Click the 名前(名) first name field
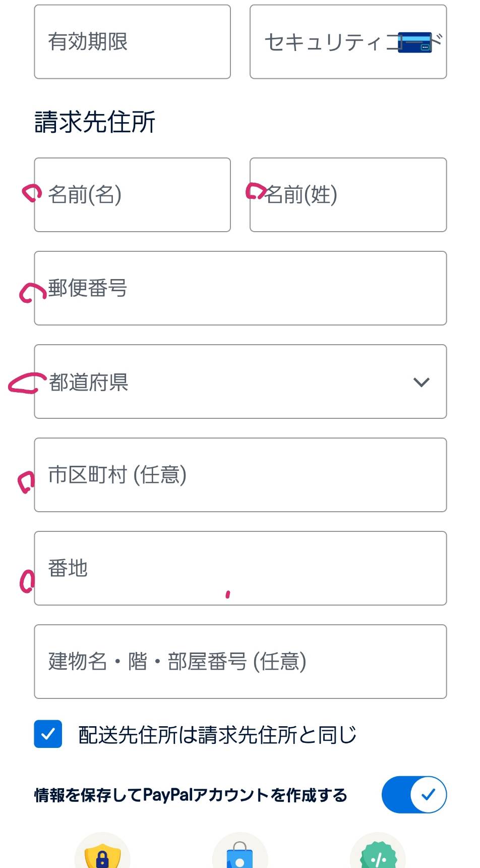Viewport: 480px width, 868px height. point(132,195)
